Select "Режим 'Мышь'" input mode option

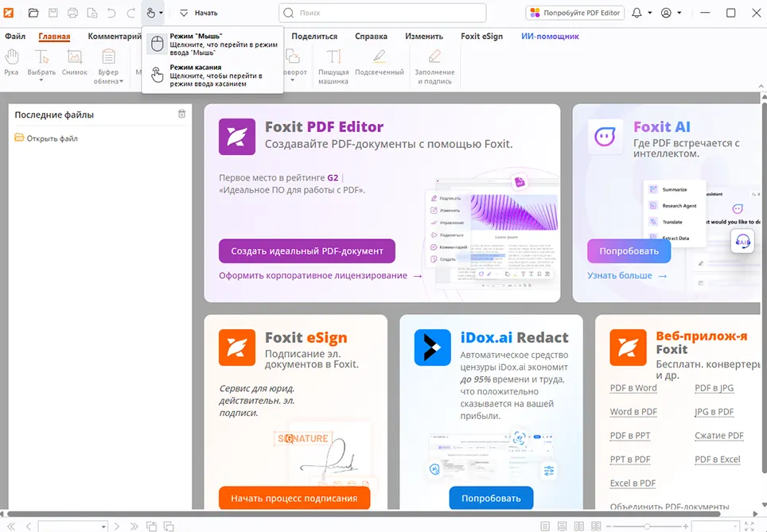coord(212,45)
